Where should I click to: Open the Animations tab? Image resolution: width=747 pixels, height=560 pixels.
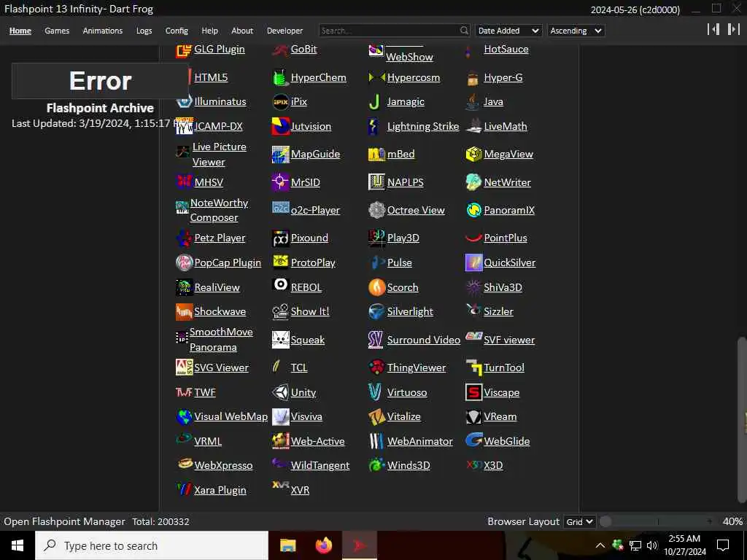click(102, 31)
